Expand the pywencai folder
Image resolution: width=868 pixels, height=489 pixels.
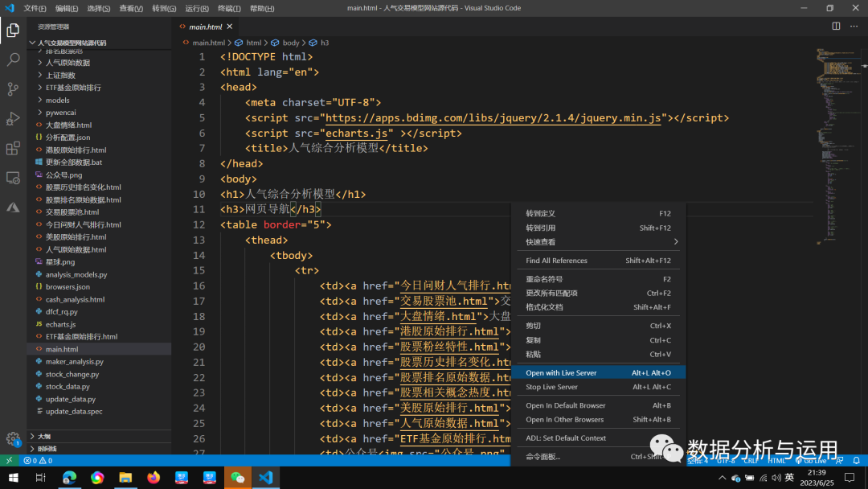pyautogui.click(x=61, y=113)
